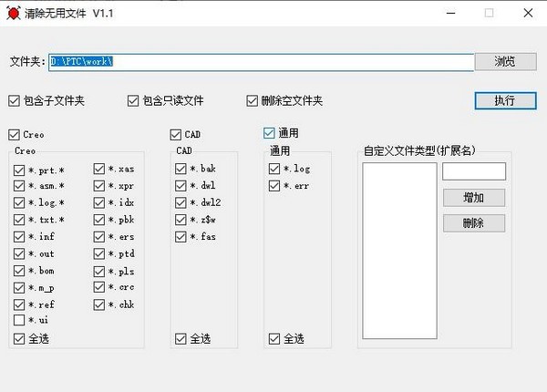The height and width of the screenshot is (392, 547).
Task: Click the 删除 delete button
Action: click(x=474, y=222)
